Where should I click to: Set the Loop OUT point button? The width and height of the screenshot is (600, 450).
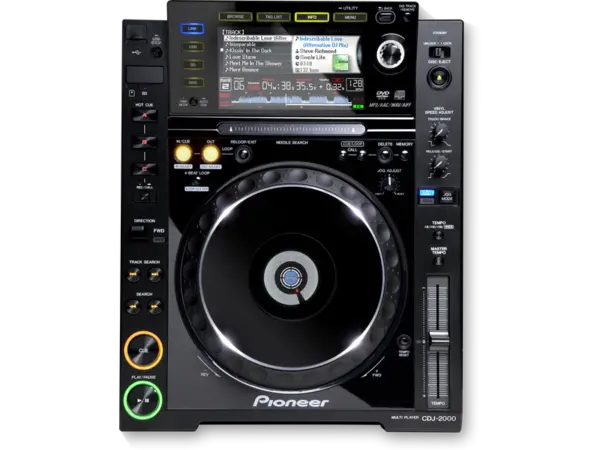(210, 154)
